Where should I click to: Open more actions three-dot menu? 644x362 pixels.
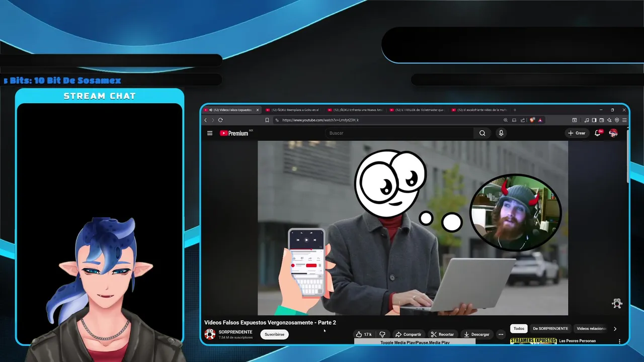[x=501, y=334]
